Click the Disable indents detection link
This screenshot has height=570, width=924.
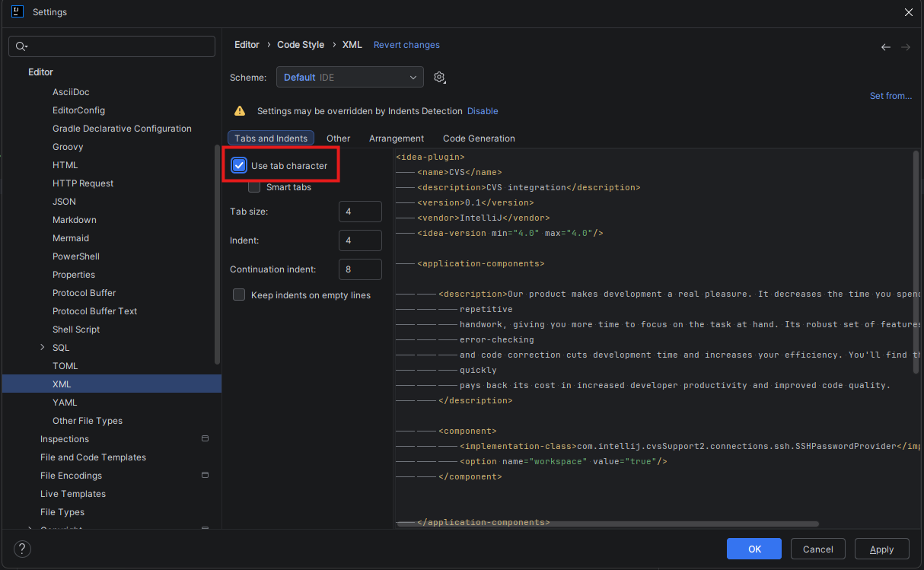(483, 111)
